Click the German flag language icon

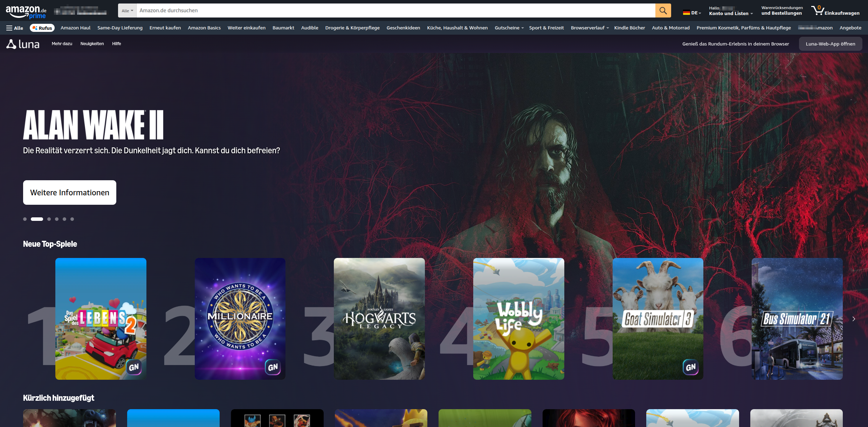[x=686, y=13]
